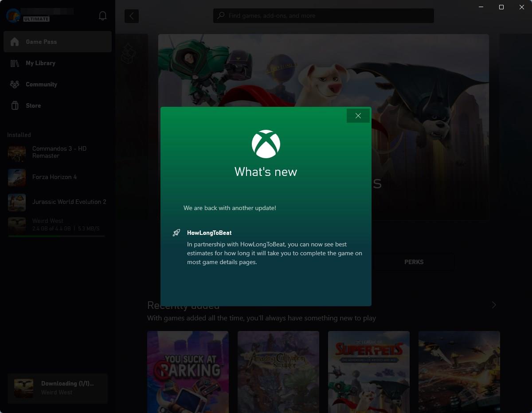Click the My Library books icon

15,63
